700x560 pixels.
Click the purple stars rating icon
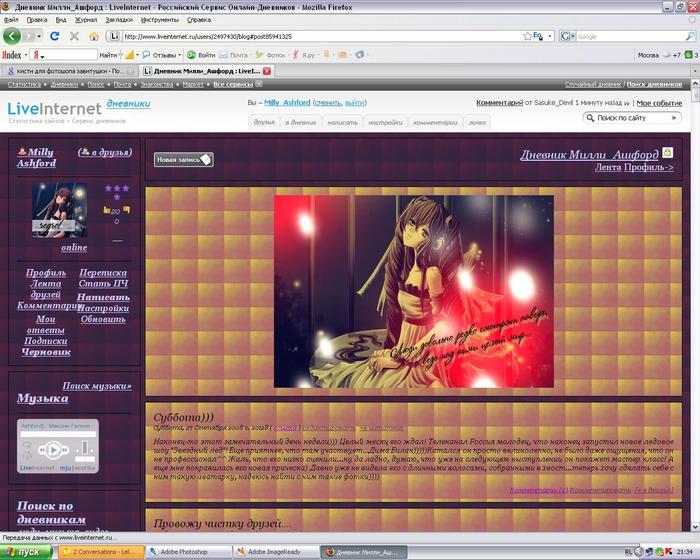coord(117,192)
